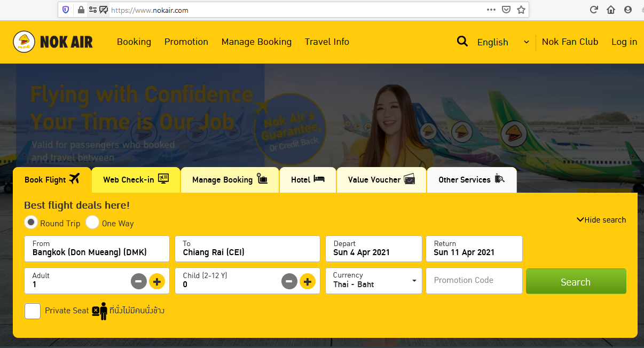Switch to the Web Check-in tab

point(136,180)
